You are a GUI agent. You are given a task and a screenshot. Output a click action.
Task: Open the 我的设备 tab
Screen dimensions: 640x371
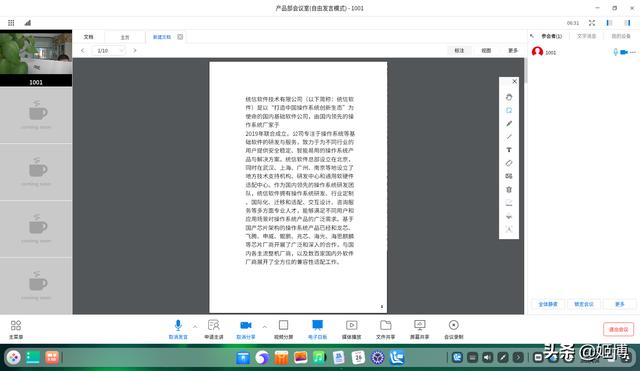621,36
